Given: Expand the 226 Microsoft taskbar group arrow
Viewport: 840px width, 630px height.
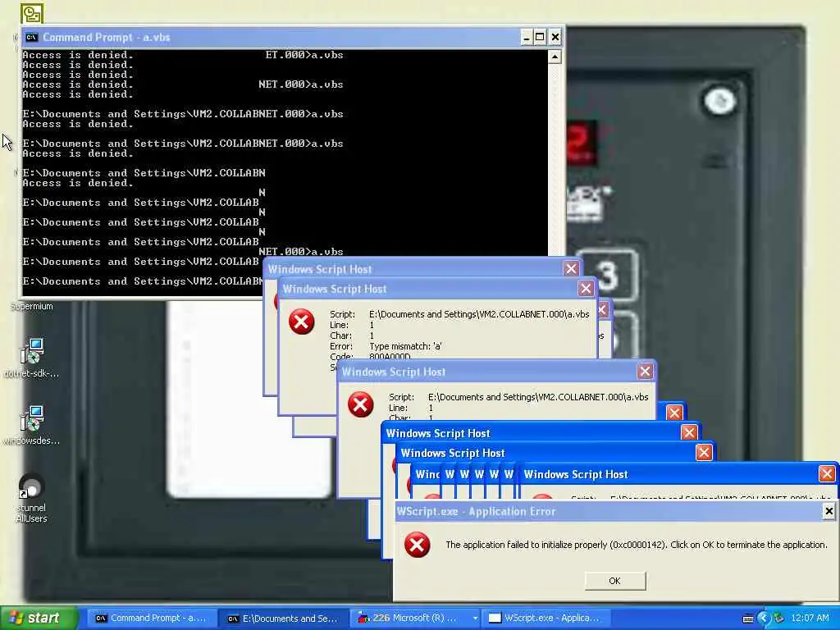Looking at the screenshot, I should click(x=475, y=619).
